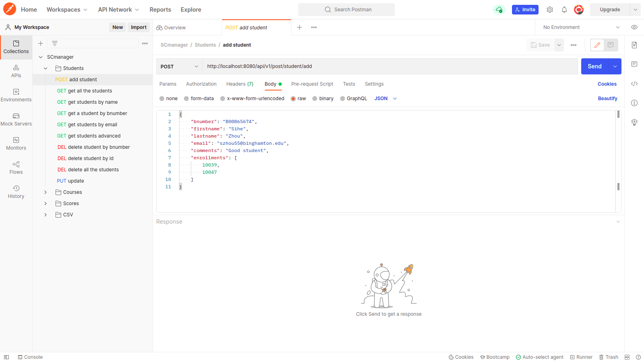Toggle the two-pane view icon
Image resolution: width=644 pixels, height=362 pixels.
627,357
